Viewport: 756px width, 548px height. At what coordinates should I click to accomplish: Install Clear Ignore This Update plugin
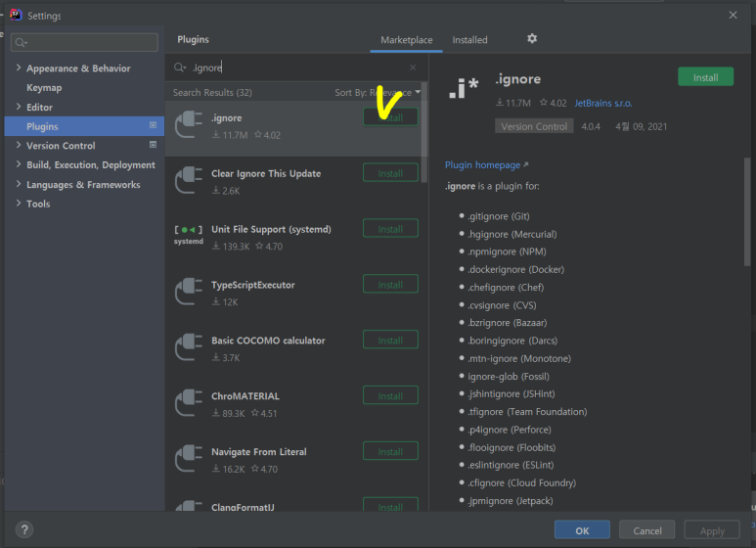pos(390,173)
